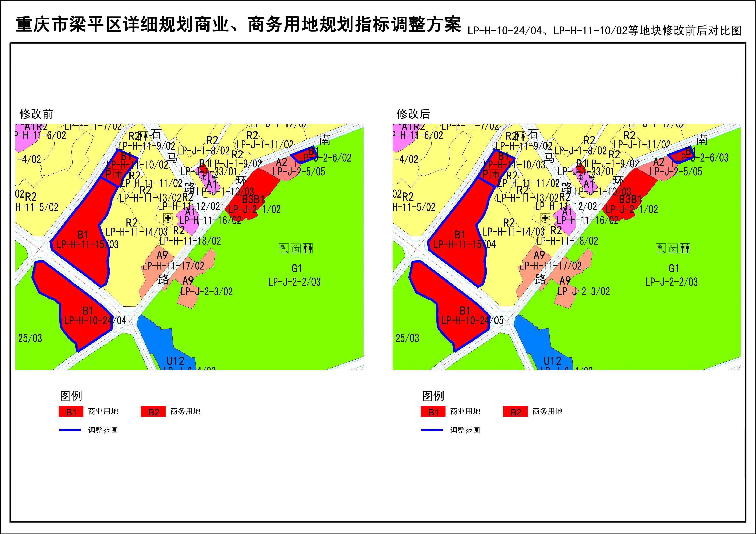Click the hospital cross icon in 修改前 map
This screenshot has height=534, width=756.
(x=168, y=218)
